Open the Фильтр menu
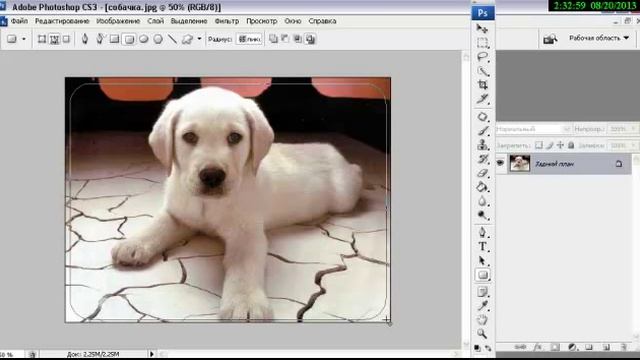 click(227, 21)
